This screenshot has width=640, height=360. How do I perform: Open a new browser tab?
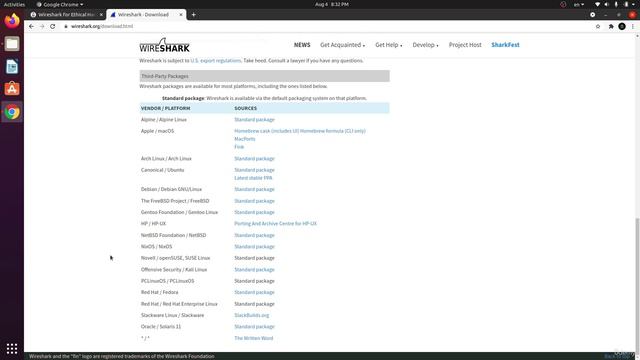[193, 15]
